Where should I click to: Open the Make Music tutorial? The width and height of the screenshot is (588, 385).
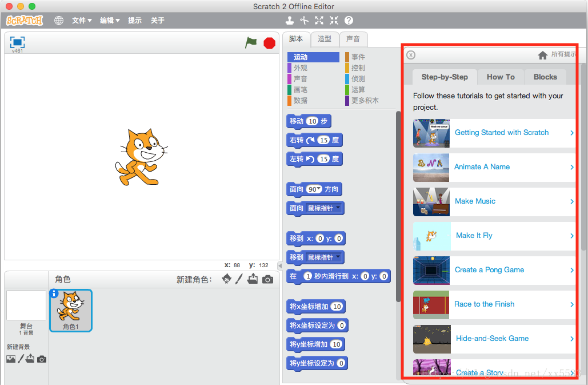[x=494, y=201]
